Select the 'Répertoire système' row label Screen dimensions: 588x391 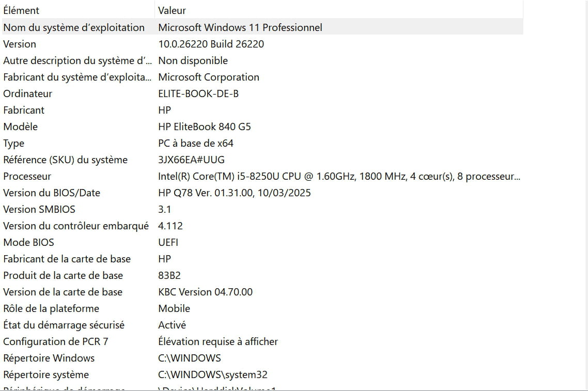(x=46, y=374)
